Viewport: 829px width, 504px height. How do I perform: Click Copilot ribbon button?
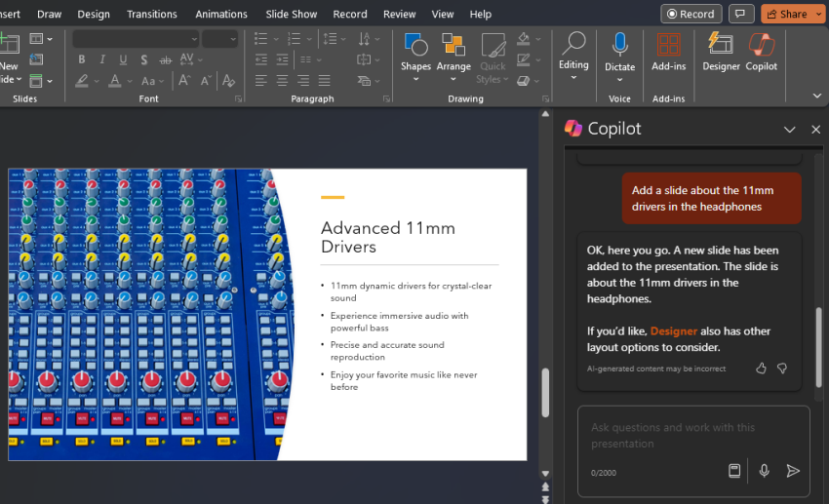[x=762, y=52]
